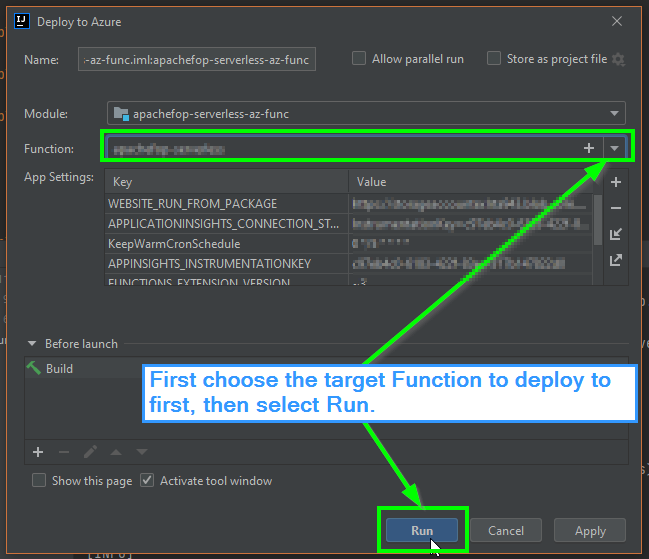Export app settings icon
This screenshot has height=559, width=649.
616,260
